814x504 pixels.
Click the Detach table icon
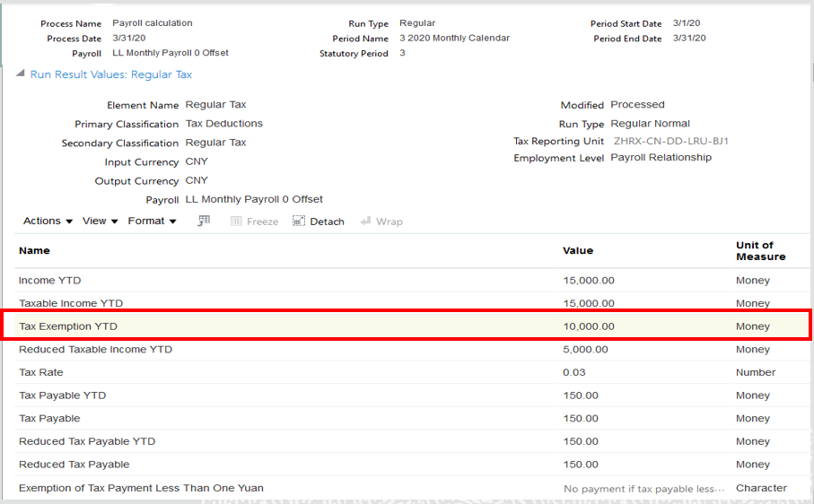tap(299, 222)
